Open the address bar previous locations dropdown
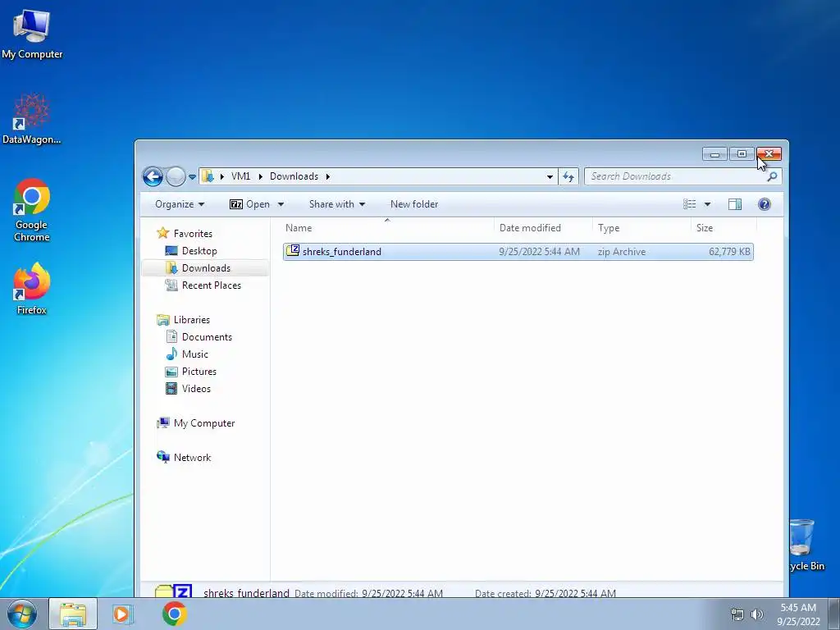Screen dimensions: 840x630 click(x=550, y=177)
